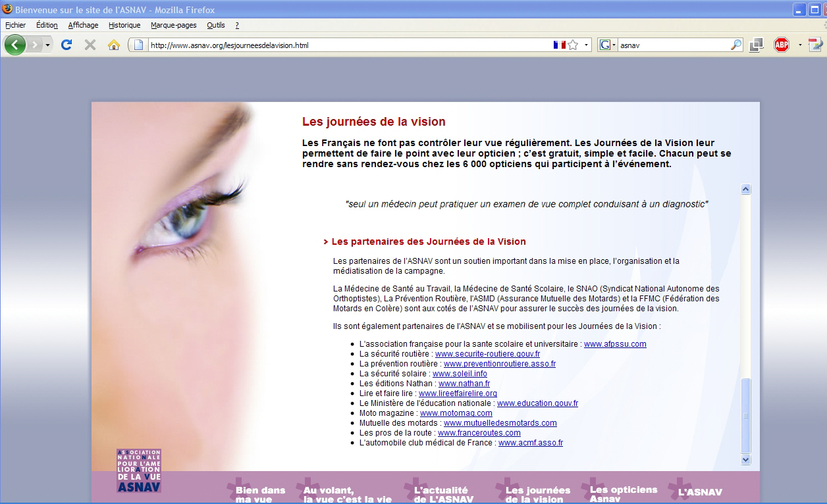Open the www.afpssu.com link
Viewport: 827px width, 504px height.
615,344
